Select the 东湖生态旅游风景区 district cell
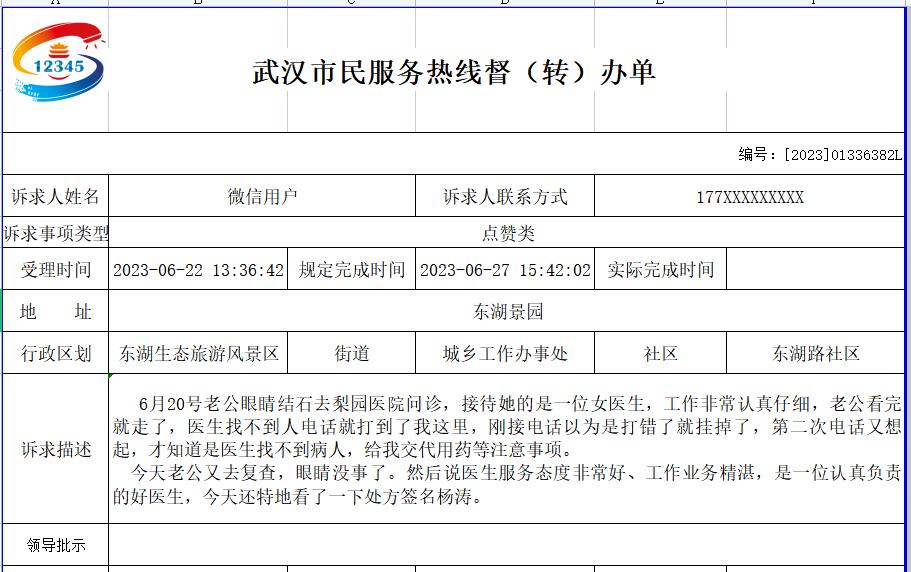 pyautogui.click(x=198, y=354)
